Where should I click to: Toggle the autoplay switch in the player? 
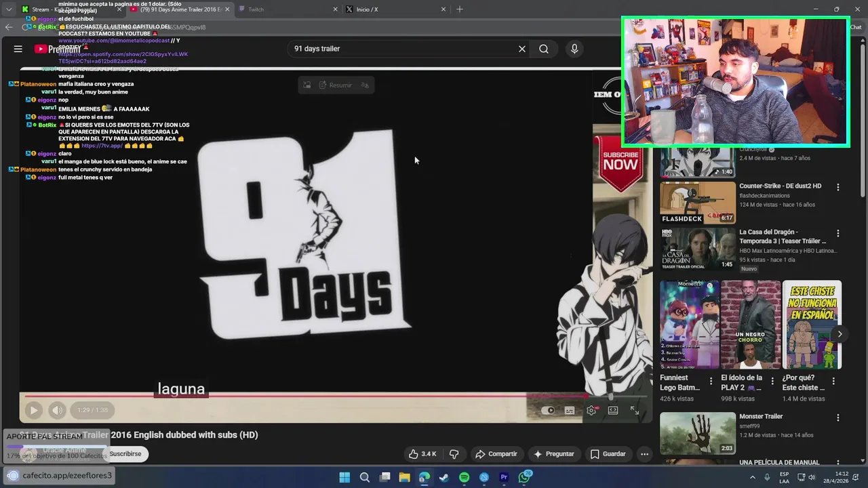549,410
